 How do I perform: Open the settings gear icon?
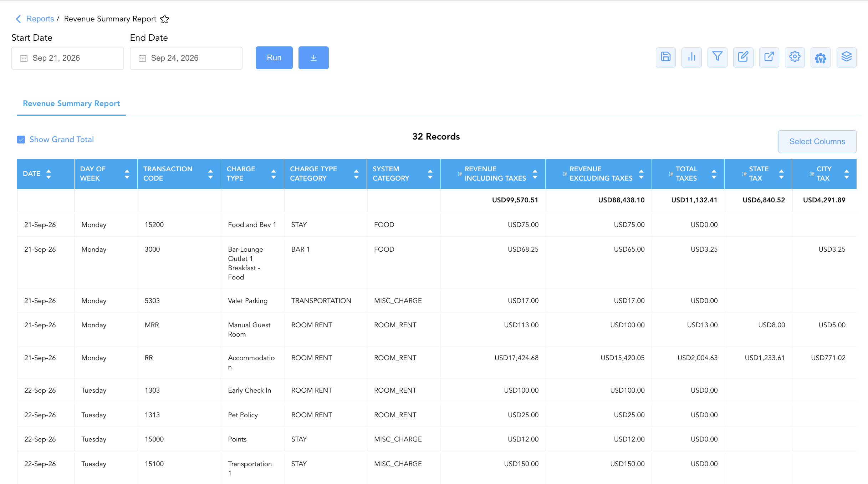pyautogui.click(x=795, y=57)
